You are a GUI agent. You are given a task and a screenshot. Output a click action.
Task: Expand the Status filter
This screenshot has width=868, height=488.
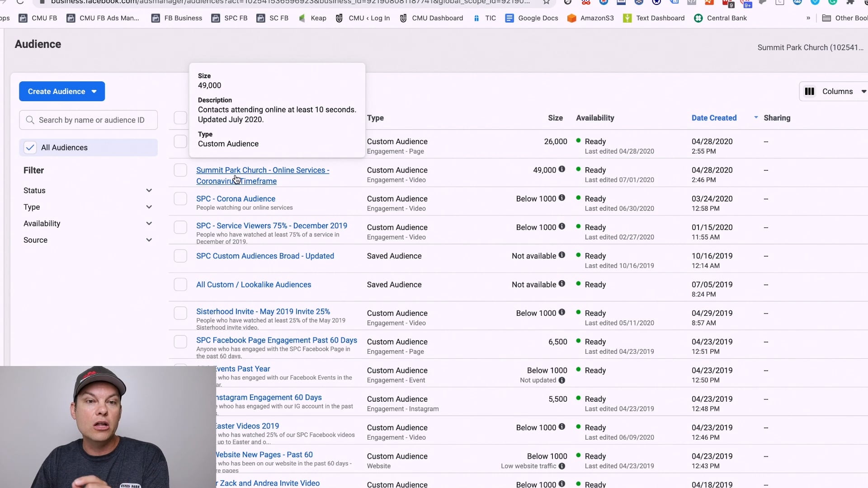click(x=88, y=190)
